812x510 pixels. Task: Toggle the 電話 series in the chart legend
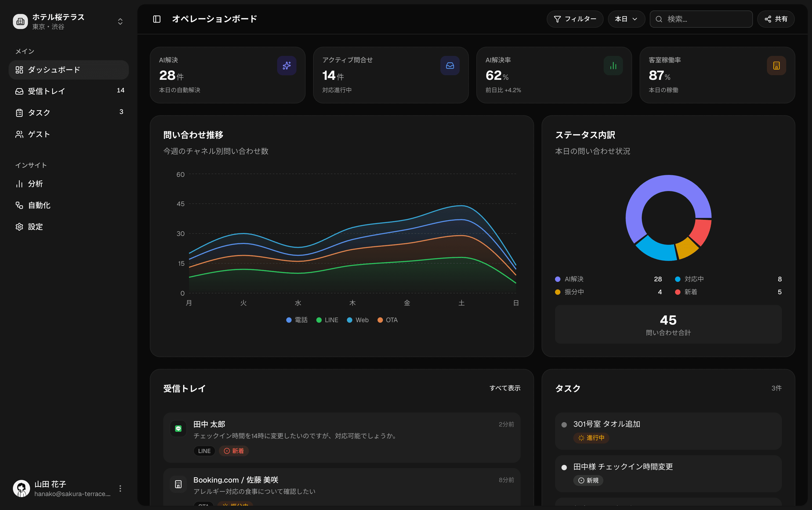[297, 320]
